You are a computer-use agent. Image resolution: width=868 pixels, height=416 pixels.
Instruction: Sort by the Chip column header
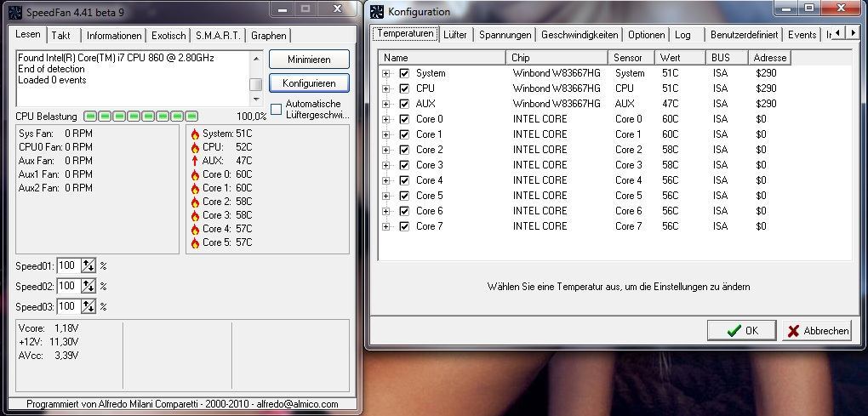click(557, 58)
